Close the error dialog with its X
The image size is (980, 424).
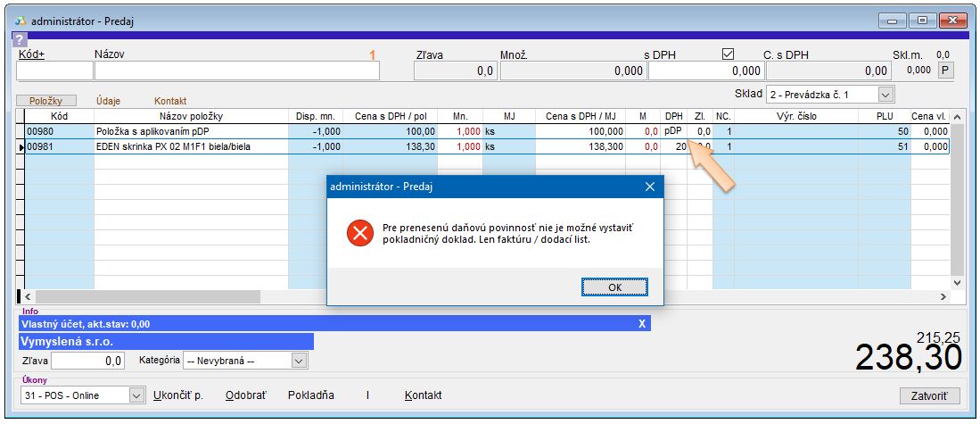click(650, 187)
